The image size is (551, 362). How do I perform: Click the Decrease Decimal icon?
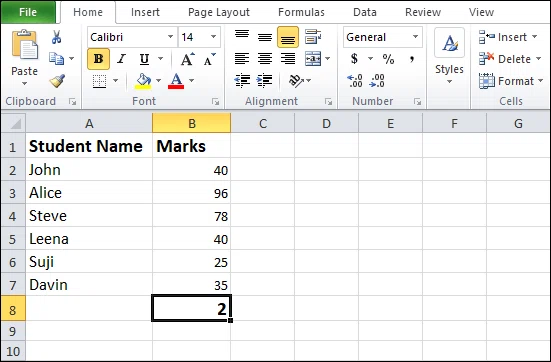377,81
